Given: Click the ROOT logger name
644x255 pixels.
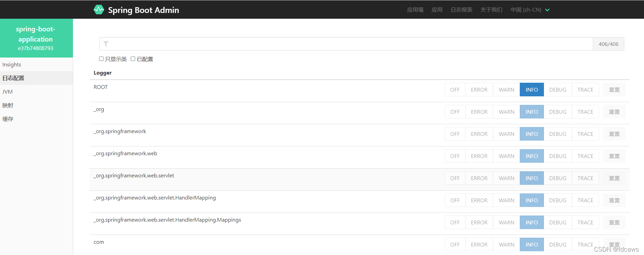Looking at the screenshot, I should [100, 87].
